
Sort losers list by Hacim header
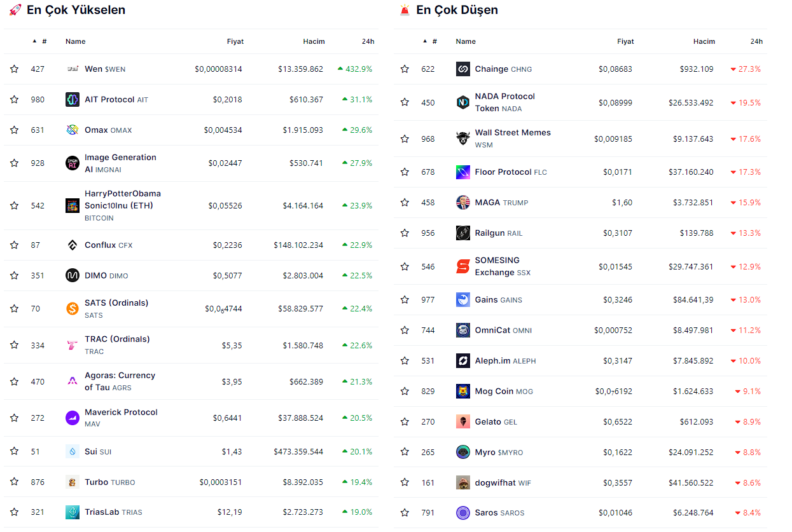704,41
